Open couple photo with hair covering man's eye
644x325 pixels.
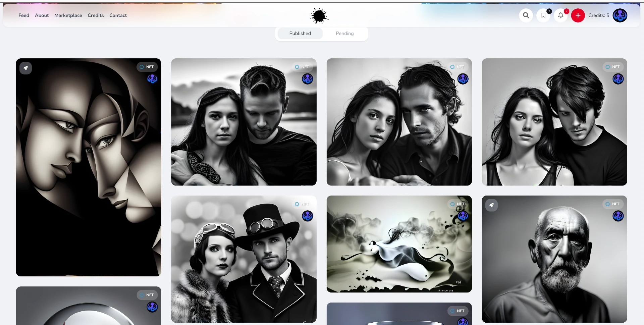click(554, 122)
